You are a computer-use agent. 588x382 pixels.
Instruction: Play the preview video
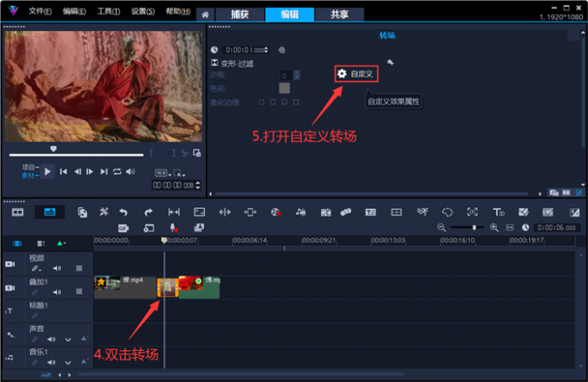(48, 172)
